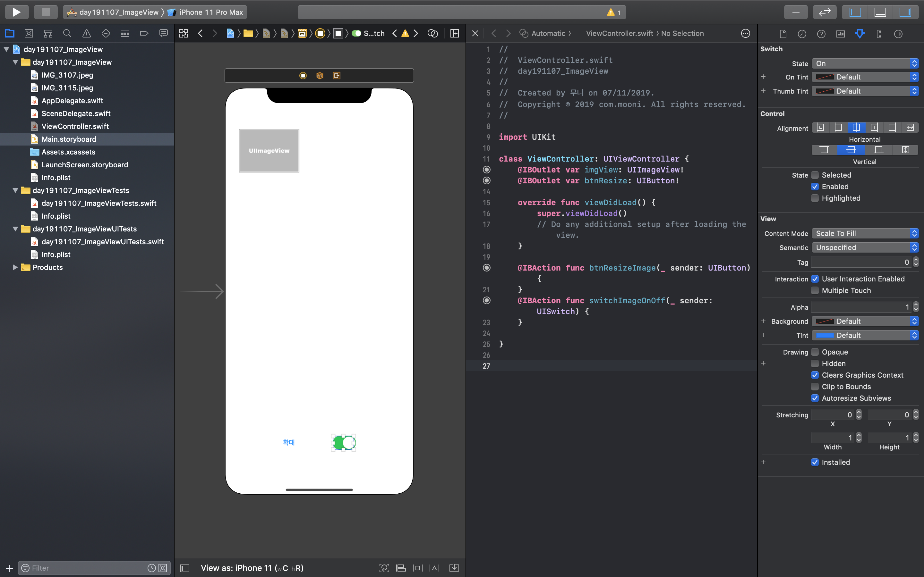Open the Library with the plus button
The height and width of the screenshot is (577, 924).
[796, 12]
